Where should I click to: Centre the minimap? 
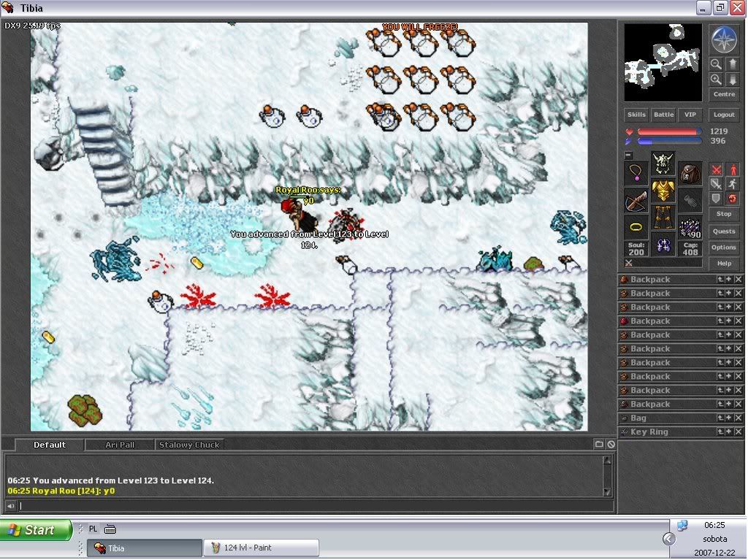point(724,94)
